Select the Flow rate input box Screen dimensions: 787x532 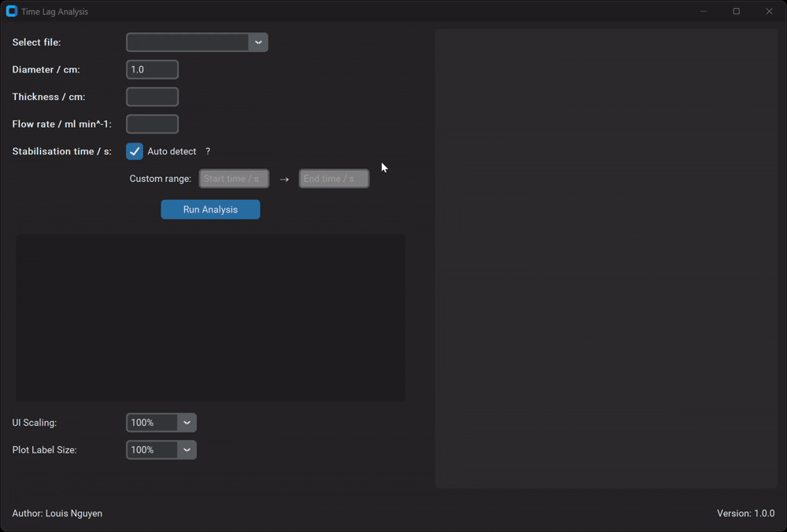coord(153,124)
